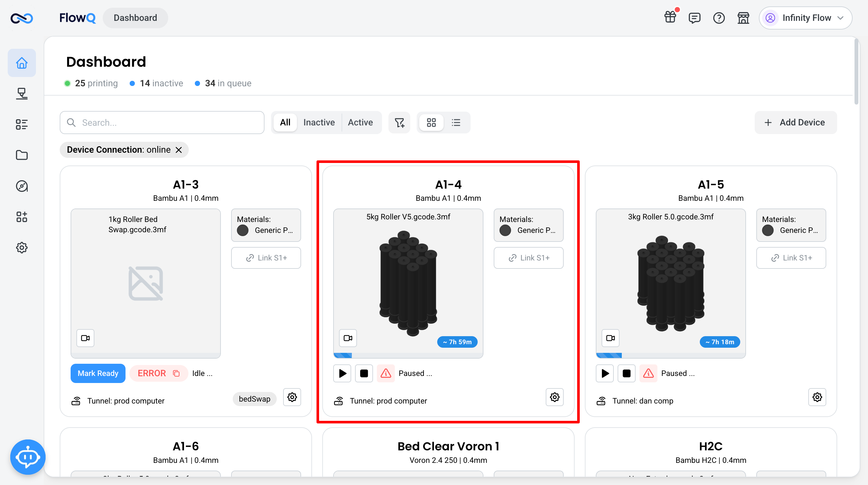Image resolution: width=868 pixels, height=485 pixels.
Task: Open the add filter funnel icon
Action: coord(399,123)
